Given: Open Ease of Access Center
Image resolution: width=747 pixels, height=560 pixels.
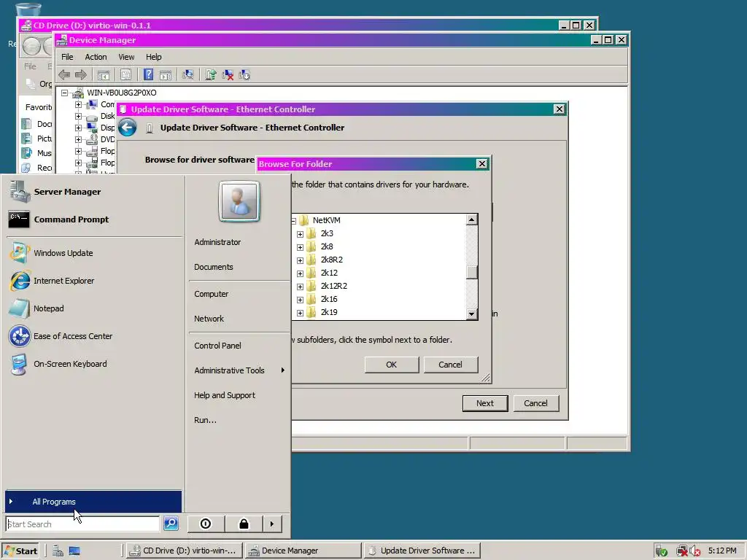Looking at the screenshot, I should 94,335.
